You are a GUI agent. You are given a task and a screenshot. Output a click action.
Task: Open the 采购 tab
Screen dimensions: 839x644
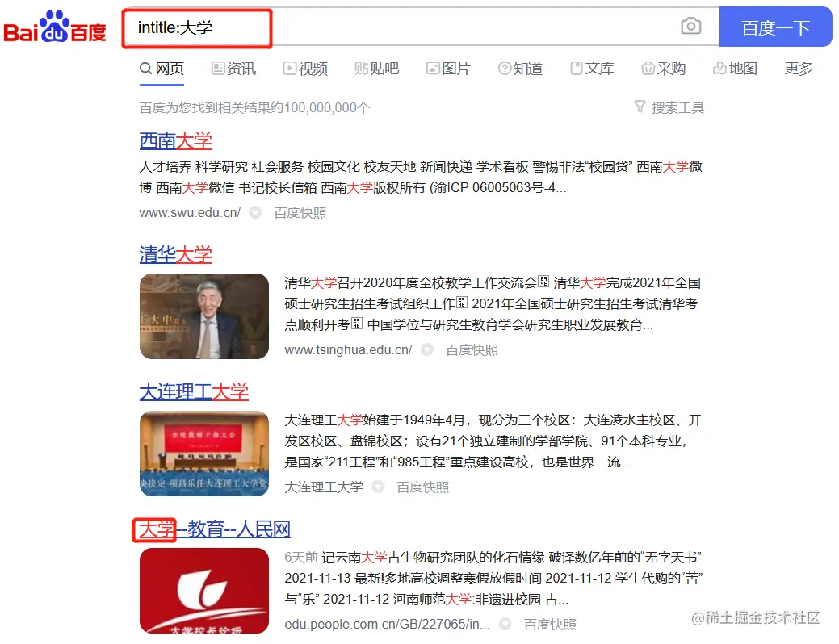point(664,69)
